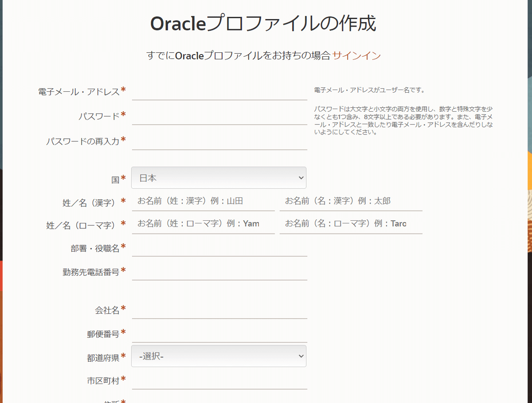Click the password requirements note text
The image size is (532, 403).
point(403,120)
